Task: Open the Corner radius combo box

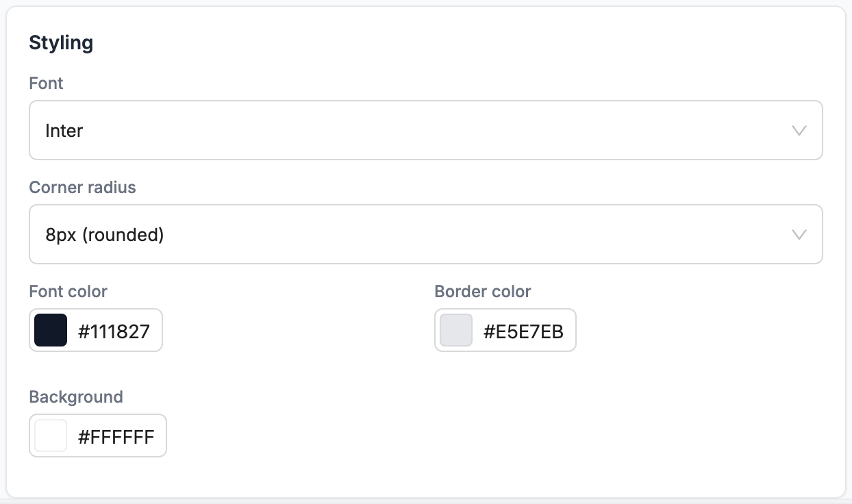Action: (425, 234)
